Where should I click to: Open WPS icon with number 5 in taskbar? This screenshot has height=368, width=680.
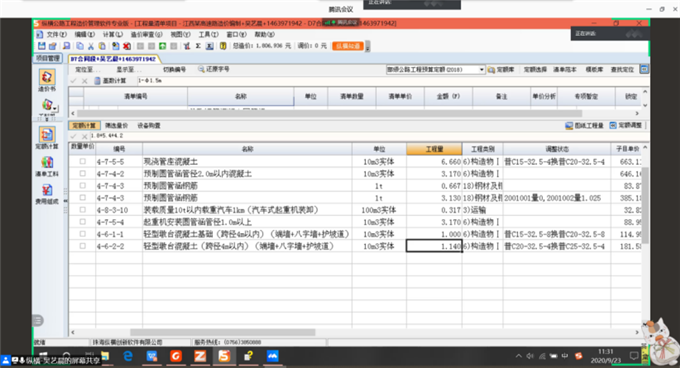[224, 356]
